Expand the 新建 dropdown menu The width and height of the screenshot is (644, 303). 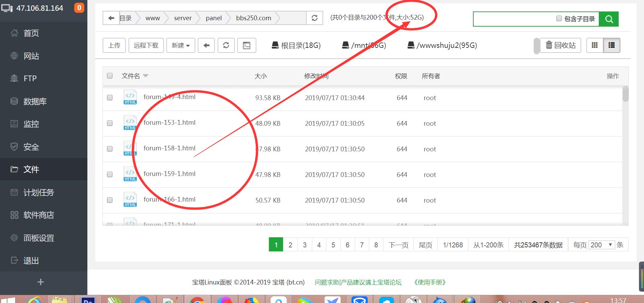pyautogui.click(x=180, y=46)
